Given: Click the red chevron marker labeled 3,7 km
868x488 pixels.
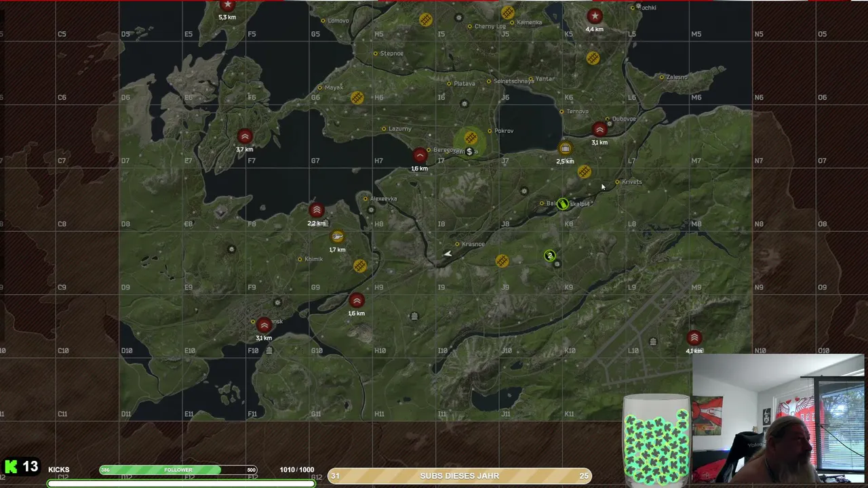Looking at the screenshot, I should [245, 136].
